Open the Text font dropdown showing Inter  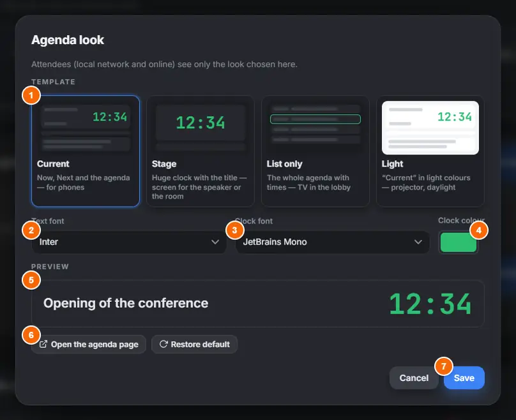(x=129, y=242)
